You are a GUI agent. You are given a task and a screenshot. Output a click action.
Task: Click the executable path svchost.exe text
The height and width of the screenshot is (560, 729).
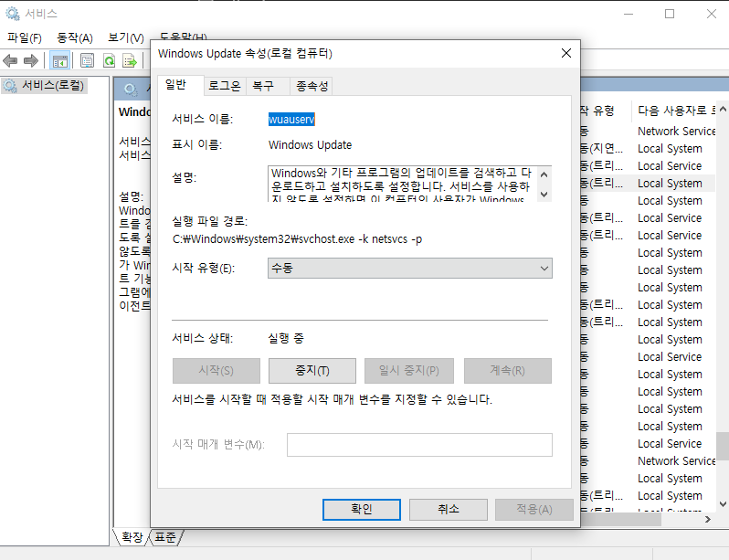click(297, 239)
